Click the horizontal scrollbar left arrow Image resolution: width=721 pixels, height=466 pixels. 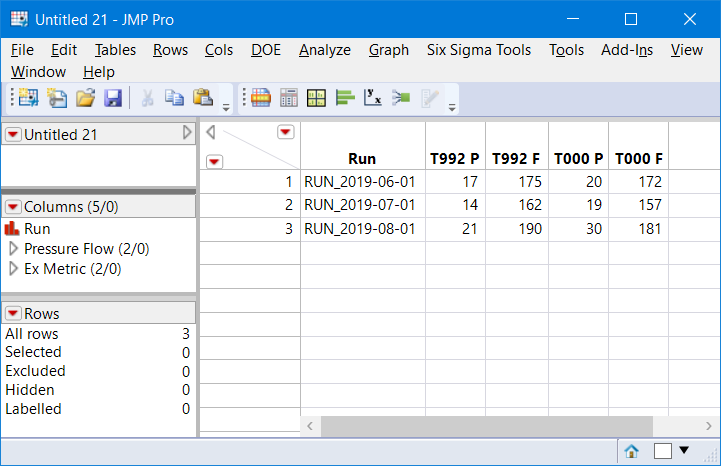(x=310, y=426)
